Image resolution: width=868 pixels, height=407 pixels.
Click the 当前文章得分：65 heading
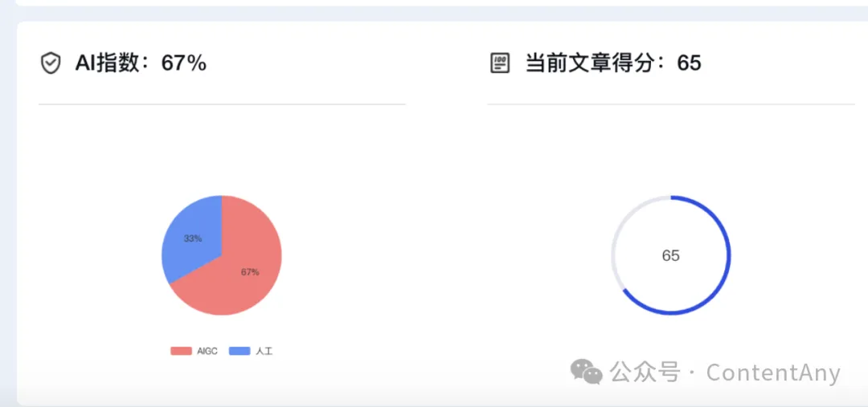click(613, 63)
